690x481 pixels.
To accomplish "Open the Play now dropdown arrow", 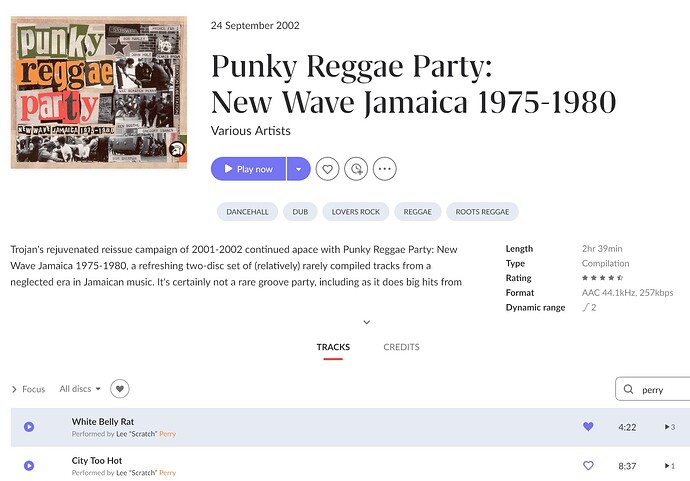I will point(299,169).
